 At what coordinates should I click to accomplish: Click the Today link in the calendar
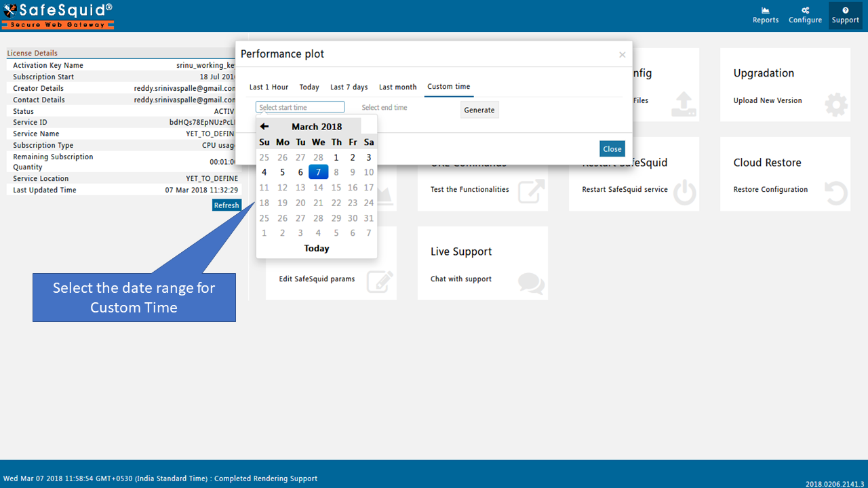(317, 248)
